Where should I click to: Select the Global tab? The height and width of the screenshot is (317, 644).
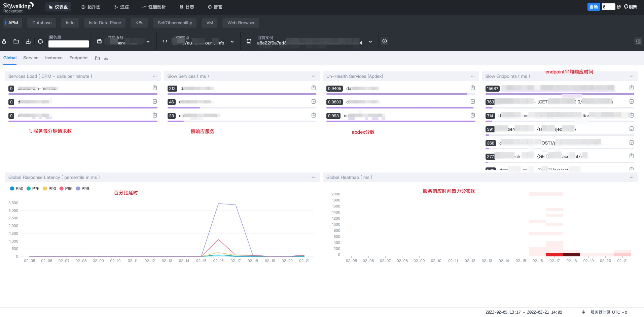tap(10, 58)
